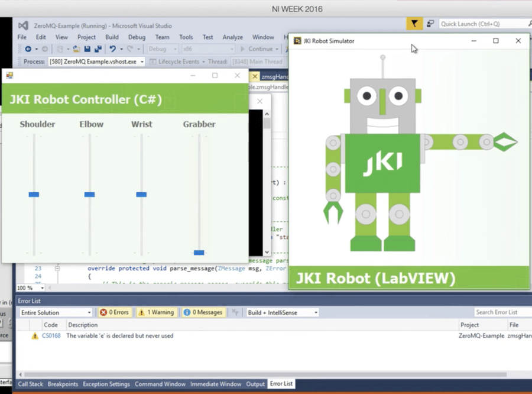Toggle the 0 Errors filter button
This screenshot has width=532, height=394.
tap(115, 312)
